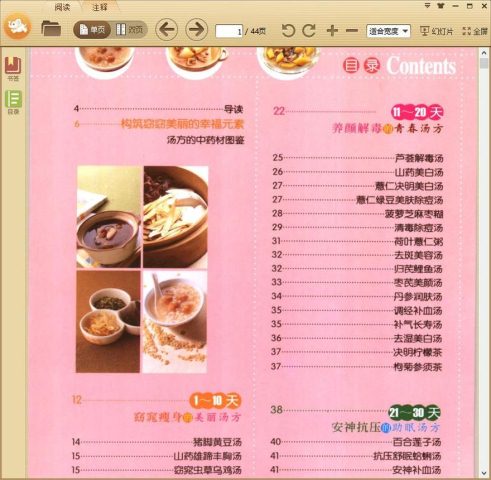
Task: Click the 1~10天 orange badge
Action: 215,400
